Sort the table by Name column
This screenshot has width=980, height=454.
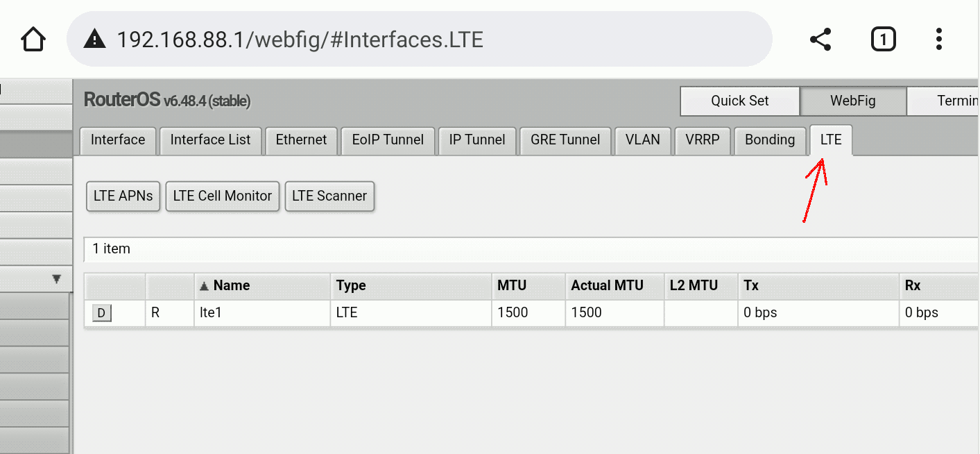point(231,285)
